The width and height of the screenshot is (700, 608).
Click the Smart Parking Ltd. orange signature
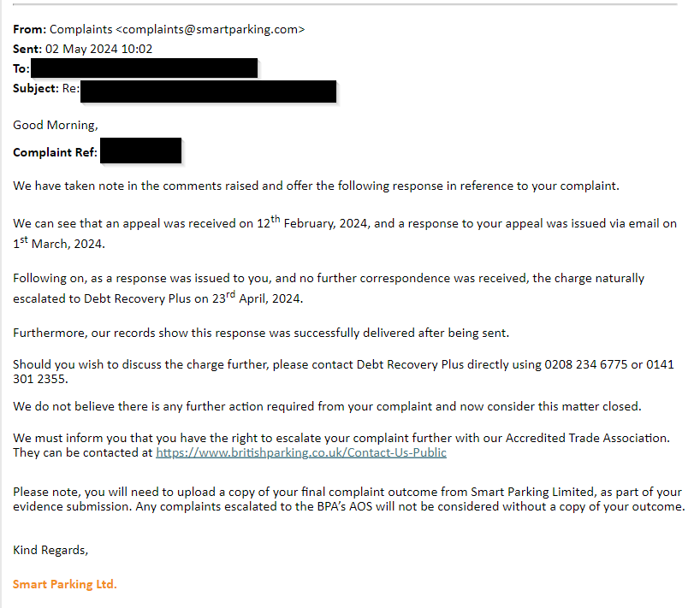click(x=65, y=584)
